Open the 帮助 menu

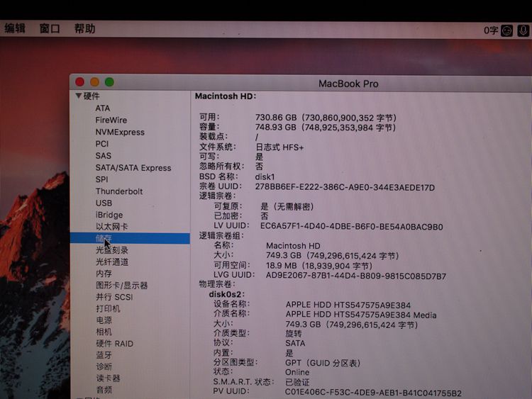click(84, 28)
